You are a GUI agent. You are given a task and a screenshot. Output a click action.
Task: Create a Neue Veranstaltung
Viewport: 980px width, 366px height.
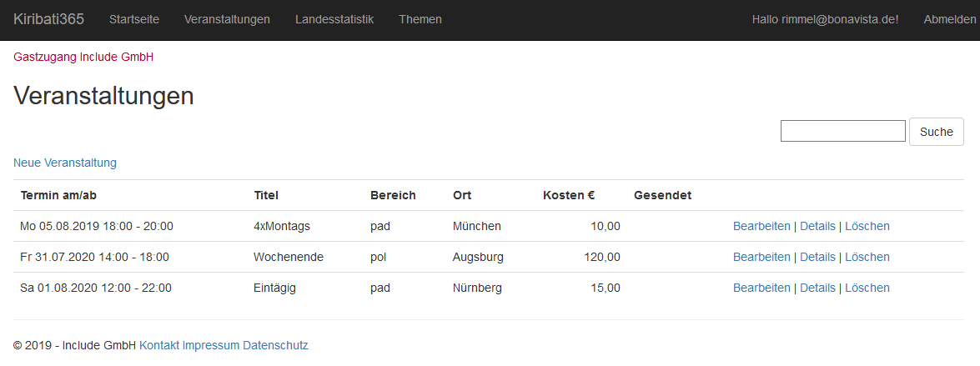pos(65,163)
